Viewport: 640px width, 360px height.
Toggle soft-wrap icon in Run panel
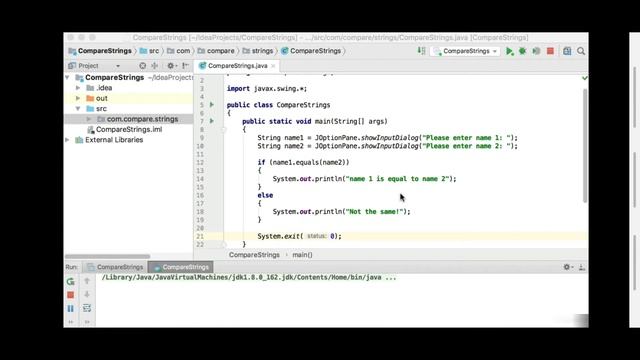(87, 308)
